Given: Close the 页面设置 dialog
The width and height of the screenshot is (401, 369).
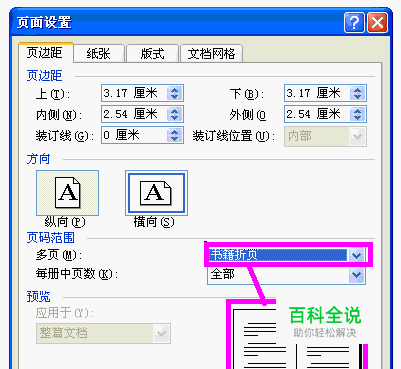Looking at the screenshot, I should coord(377,23).
